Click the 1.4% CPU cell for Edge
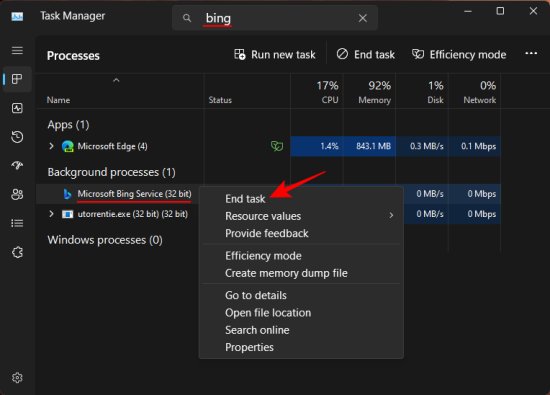The height and width of the screenshot is (395, 550). coord(317,146)
